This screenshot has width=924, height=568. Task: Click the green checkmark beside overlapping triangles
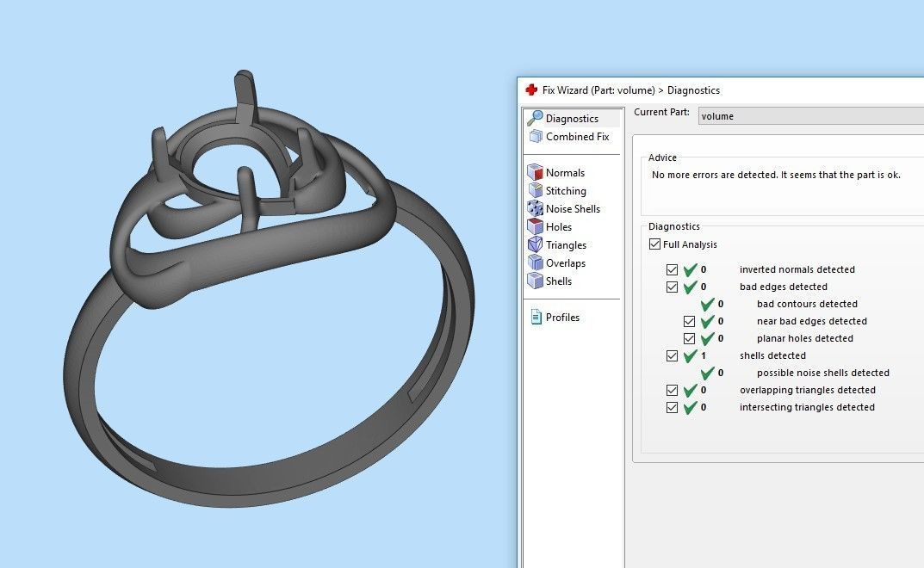[690, 390]
